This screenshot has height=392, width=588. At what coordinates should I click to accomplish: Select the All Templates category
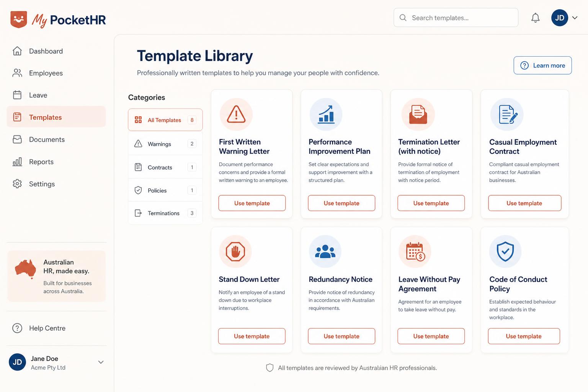pyautogui.click(x=165, y=120)
